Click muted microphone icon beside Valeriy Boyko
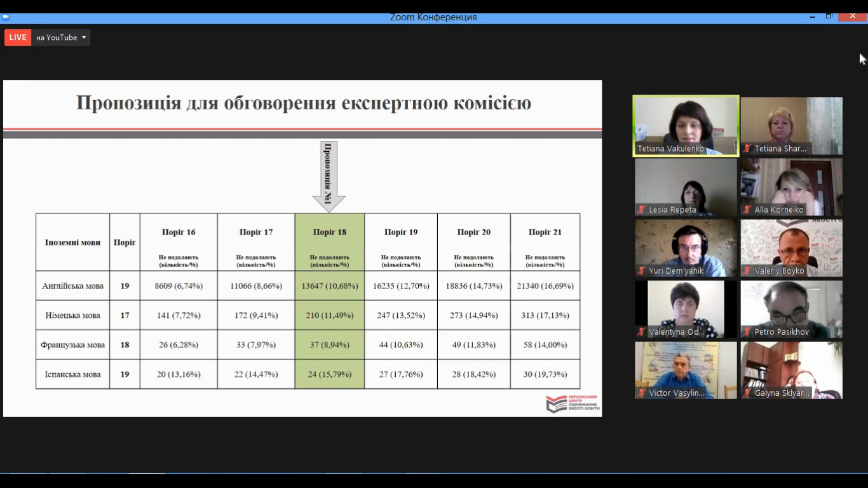 pos(747,271)
